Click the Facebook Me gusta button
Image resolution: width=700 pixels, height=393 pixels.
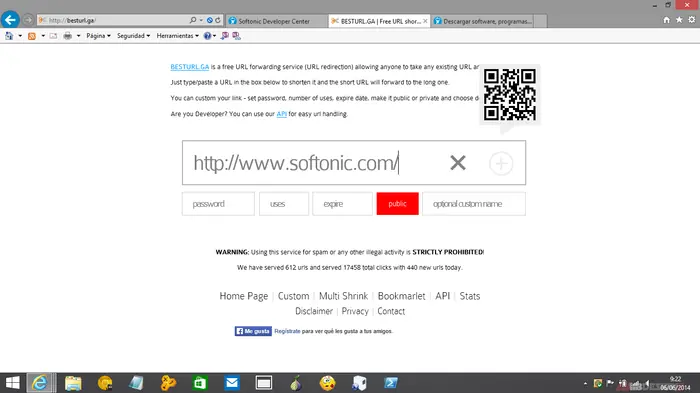click(x=253, y=331)
